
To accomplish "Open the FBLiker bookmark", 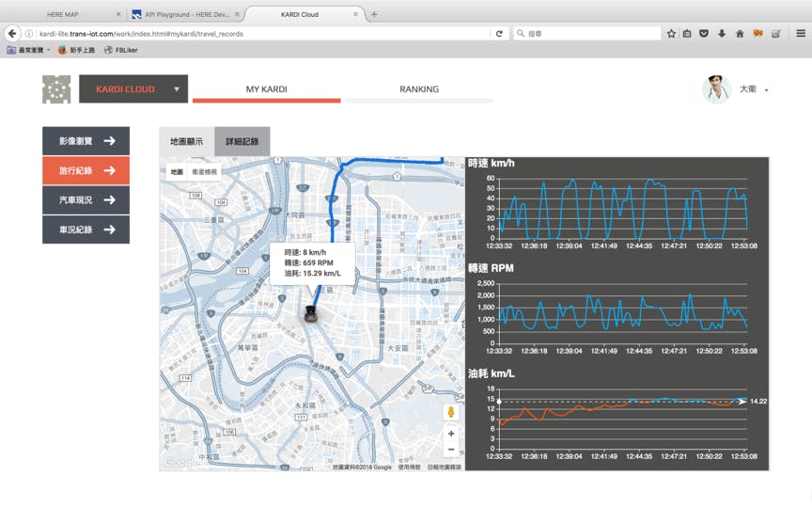I will [x=121, y=50].
